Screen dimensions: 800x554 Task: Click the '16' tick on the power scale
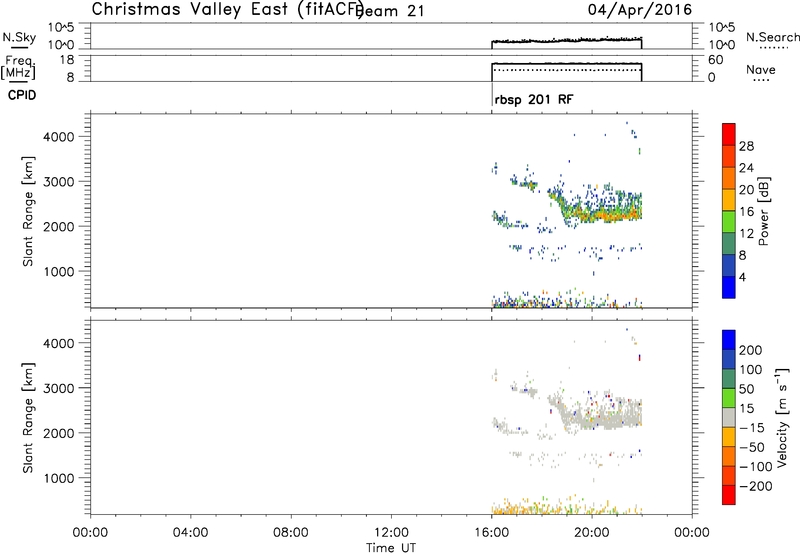click(x=746, y=212)
